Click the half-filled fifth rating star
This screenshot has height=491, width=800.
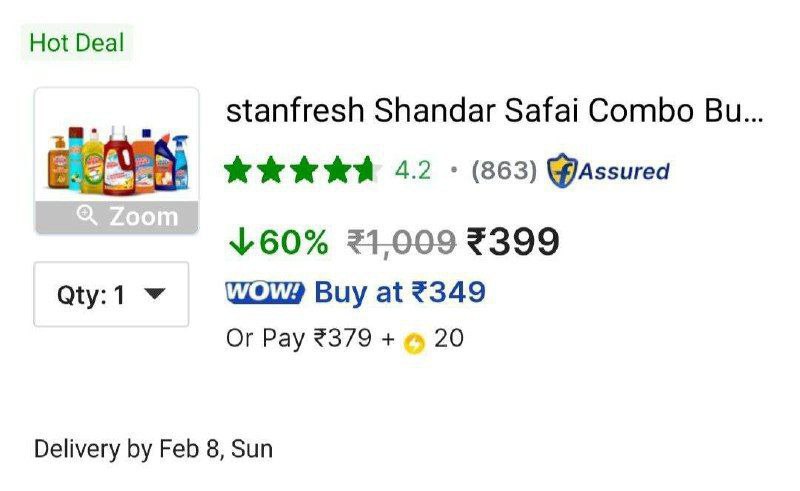click(369, 170)
